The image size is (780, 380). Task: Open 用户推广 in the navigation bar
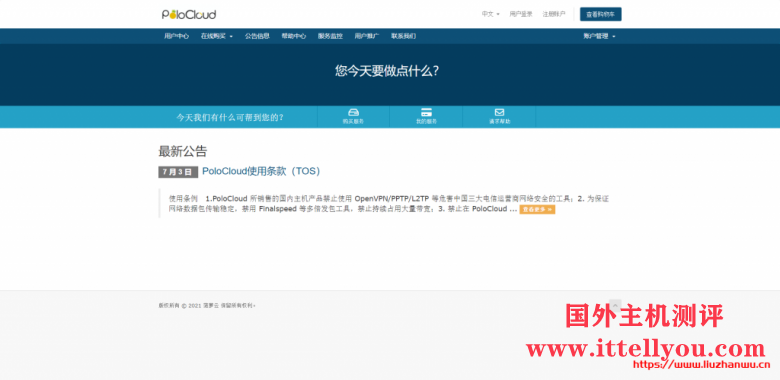coord(367,36)
